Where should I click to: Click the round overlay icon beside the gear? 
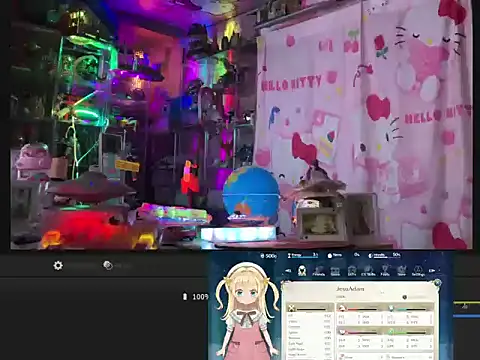108,265
